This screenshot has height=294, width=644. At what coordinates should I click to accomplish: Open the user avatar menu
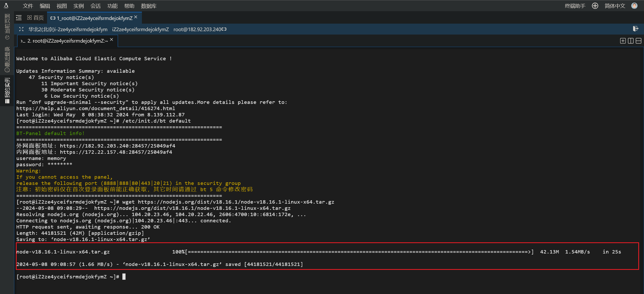tap(634, 6)
